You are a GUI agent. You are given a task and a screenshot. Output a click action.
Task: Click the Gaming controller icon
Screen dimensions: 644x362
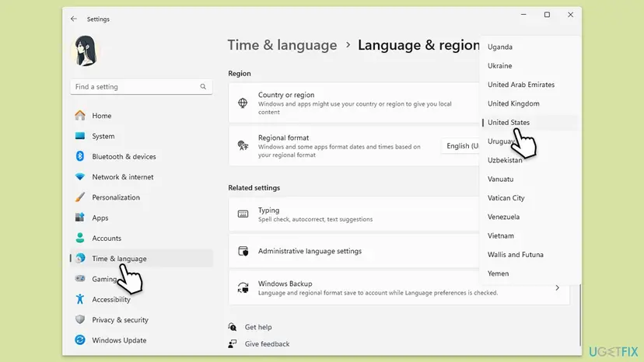(x=80, y=279)
